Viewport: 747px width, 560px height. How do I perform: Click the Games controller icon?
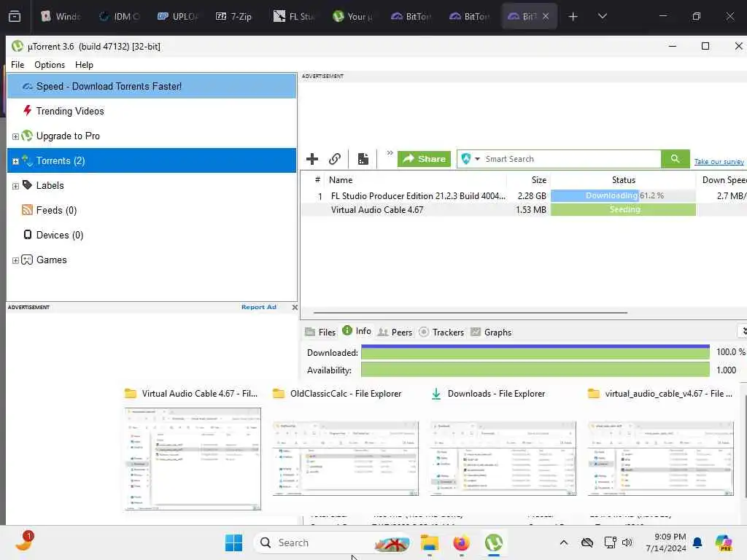point(27,260)
